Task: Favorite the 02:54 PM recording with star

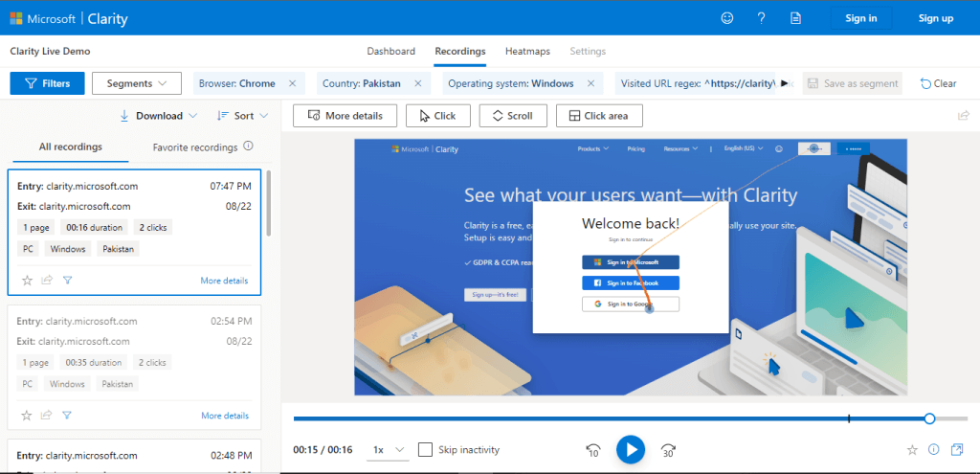Action: 26,416
